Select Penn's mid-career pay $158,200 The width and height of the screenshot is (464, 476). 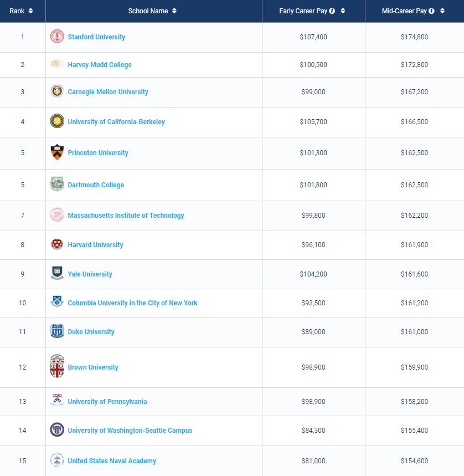[414, 402]
